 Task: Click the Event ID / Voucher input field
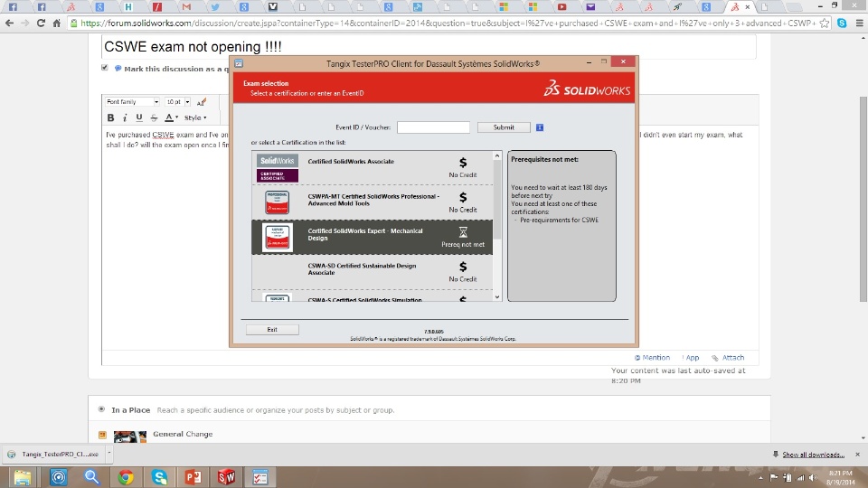[x=433, y=127]
